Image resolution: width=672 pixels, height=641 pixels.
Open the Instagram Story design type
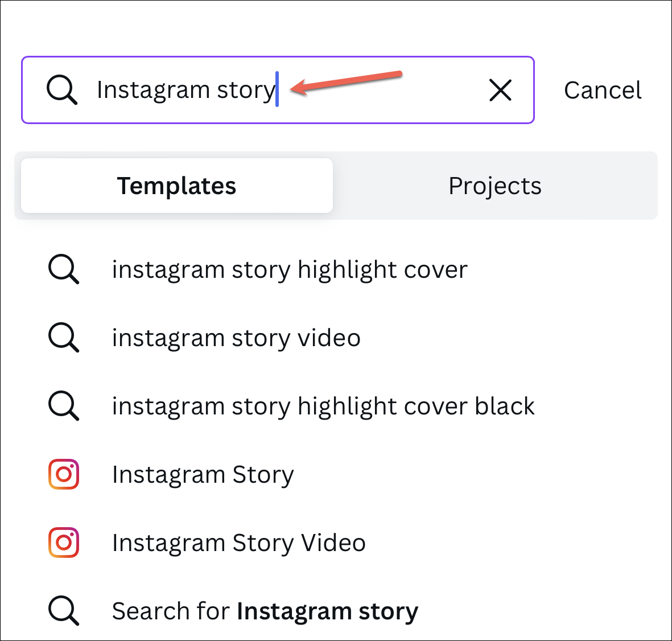pos(203,475)
